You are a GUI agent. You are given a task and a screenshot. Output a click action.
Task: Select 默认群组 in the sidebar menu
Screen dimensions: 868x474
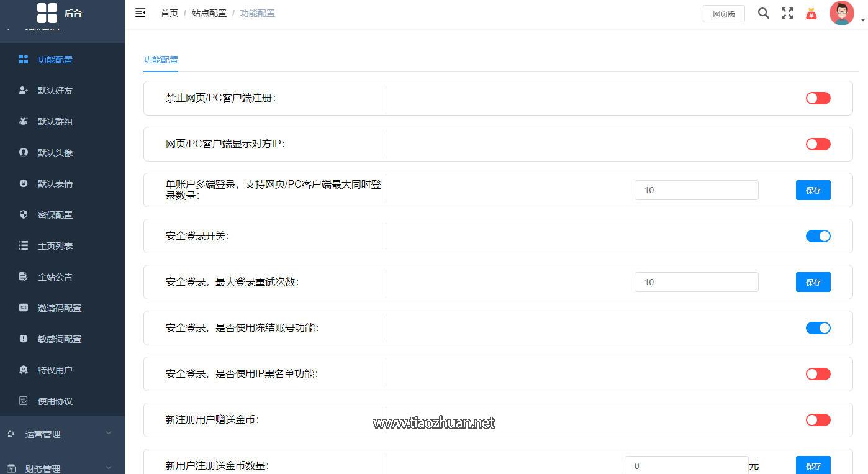click(55, 121)
